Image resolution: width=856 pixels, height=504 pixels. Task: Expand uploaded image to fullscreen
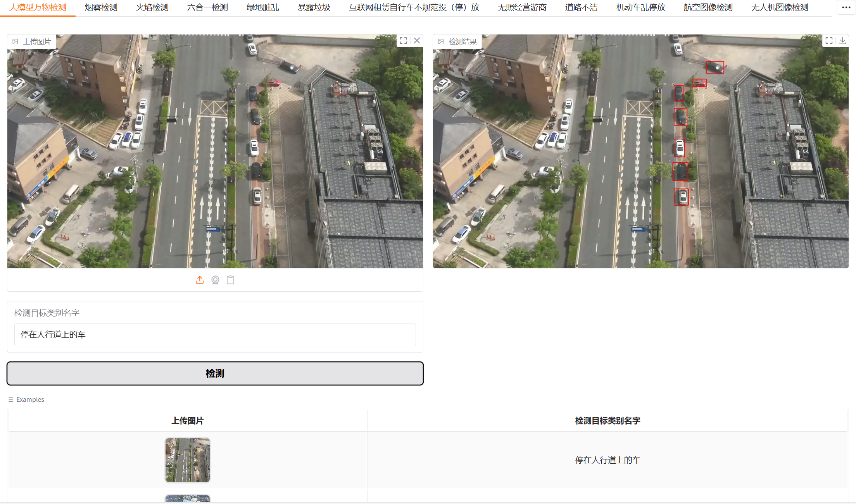point(403,41)
